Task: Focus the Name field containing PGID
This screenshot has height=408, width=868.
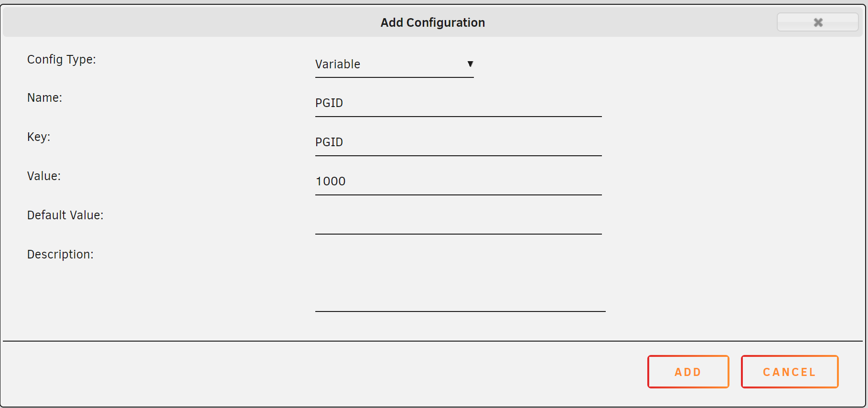Action: [458, 103]
